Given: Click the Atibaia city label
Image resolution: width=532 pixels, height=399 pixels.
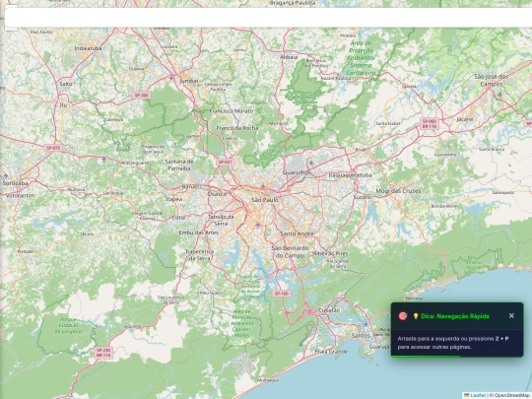Looking at the screenshot, I should [x=289, y=57].
